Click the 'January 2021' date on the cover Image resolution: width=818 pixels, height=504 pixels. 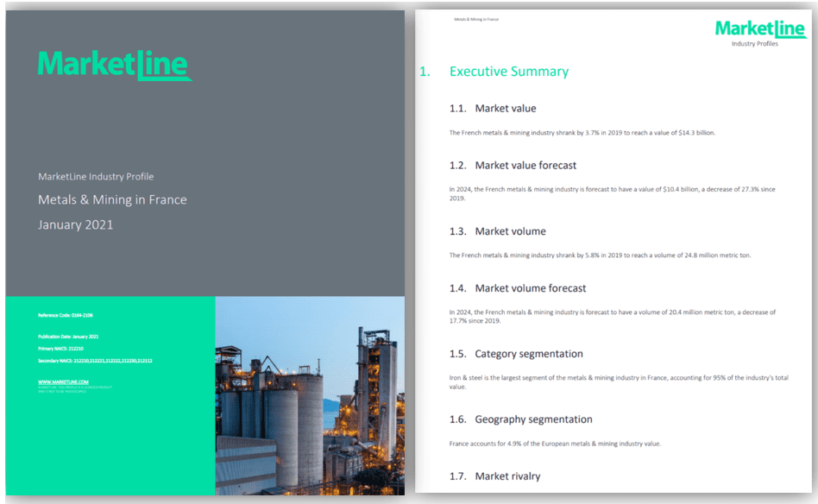coord(76,225)
